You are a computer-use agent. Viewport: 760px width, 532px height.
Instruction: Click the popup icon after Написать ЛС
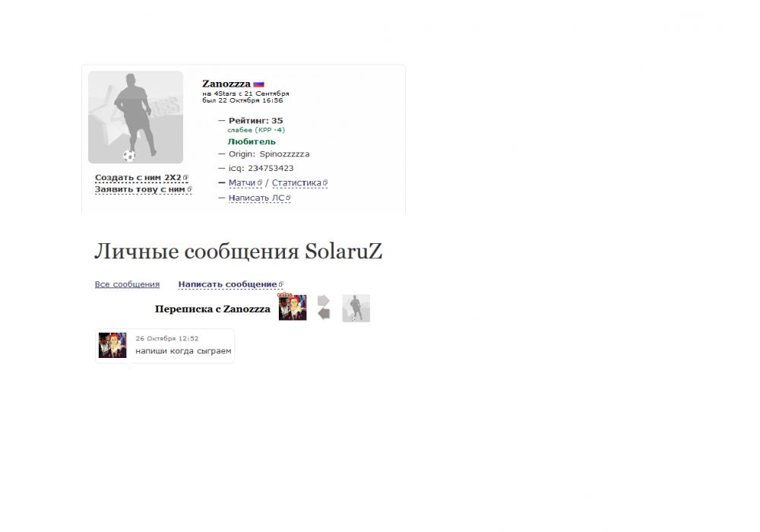coord(288,198)
